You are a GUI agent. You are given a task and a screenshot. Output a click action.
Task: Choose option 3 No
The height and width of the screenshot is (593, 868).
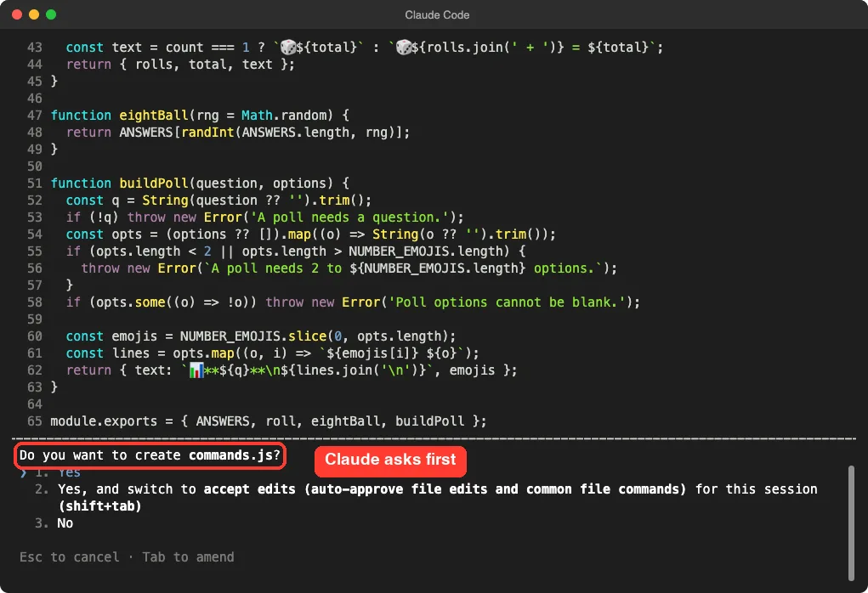54,523
